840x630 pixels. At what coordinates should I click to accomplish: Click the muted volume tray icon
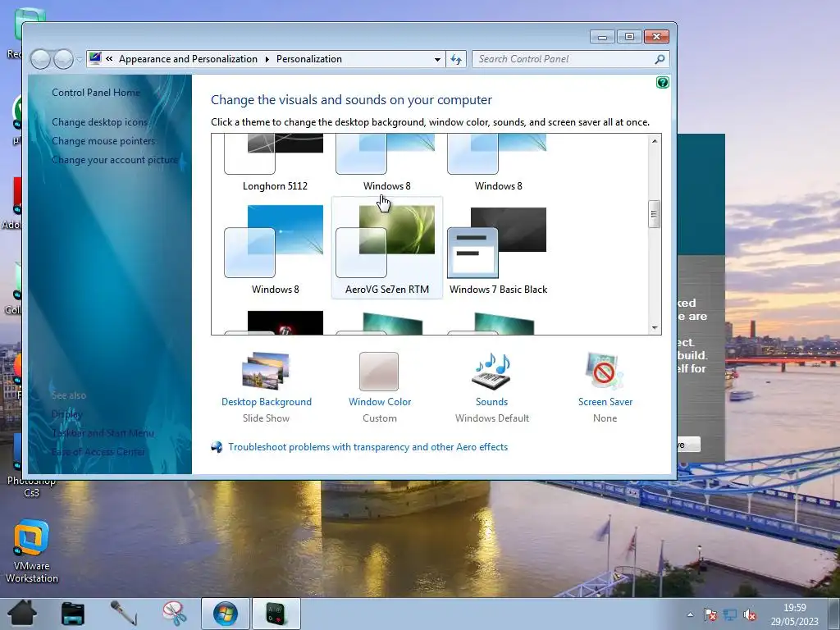coord(750,614)
